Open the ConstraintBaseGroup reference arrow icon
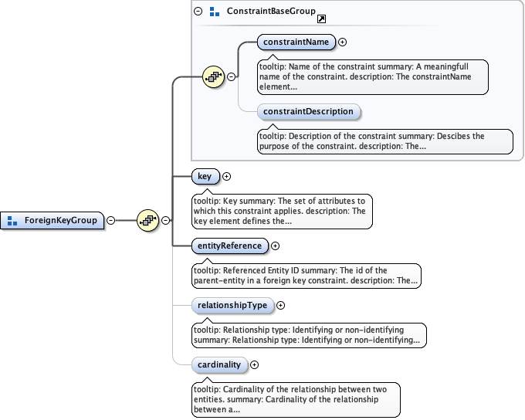This screenshot has width=525, height=420. 322,19
